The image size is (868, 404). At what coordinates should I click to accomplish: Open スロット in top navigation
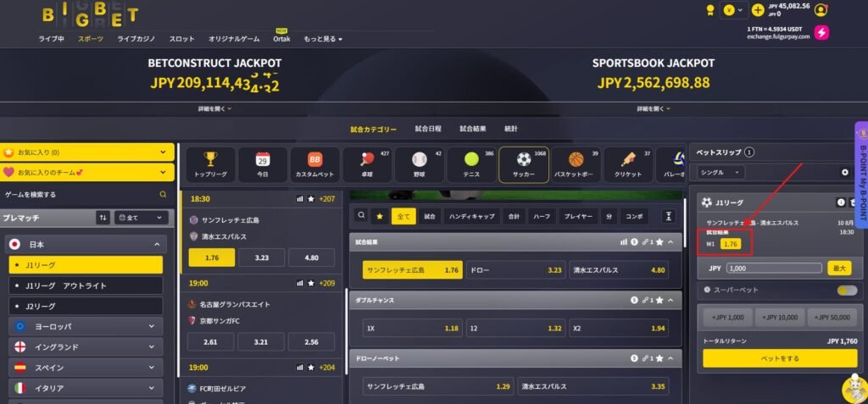[181, 39]
